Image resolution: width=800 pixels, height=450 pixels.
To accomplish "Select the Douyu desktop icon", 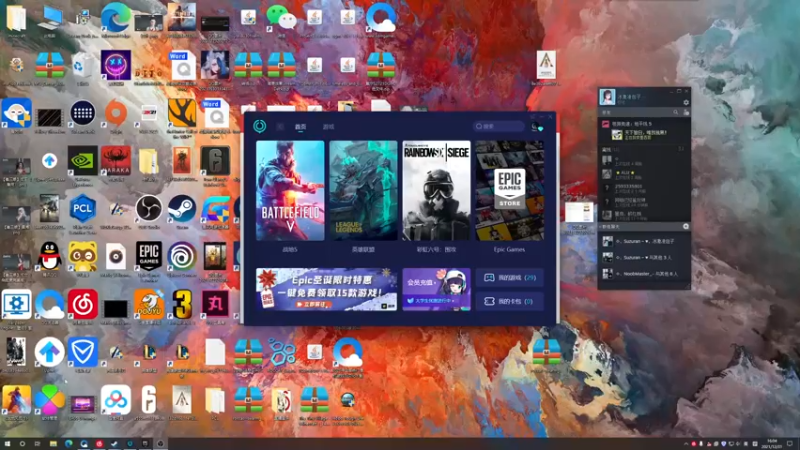I will click(x=149, y=307).
